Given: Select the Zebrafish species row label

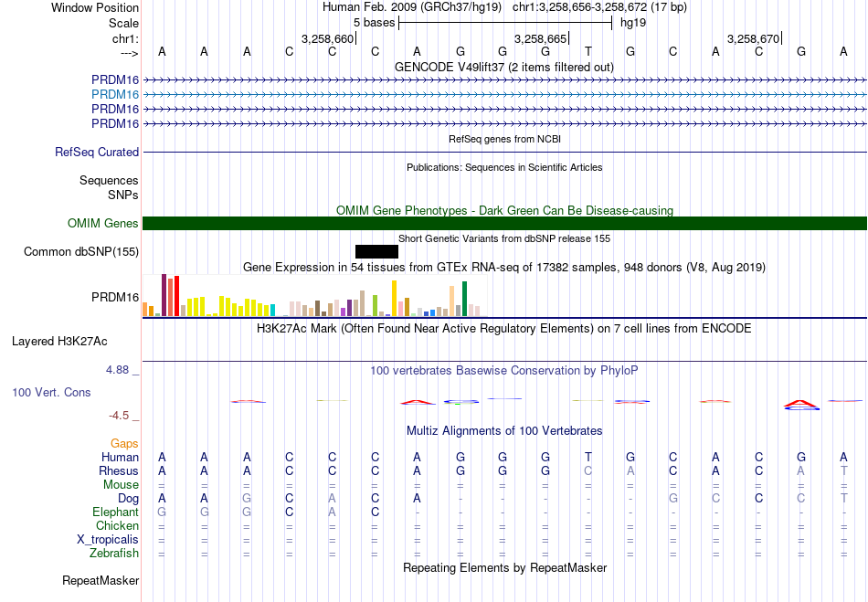Looking at the screenshot, I should (x=114, y=554).
